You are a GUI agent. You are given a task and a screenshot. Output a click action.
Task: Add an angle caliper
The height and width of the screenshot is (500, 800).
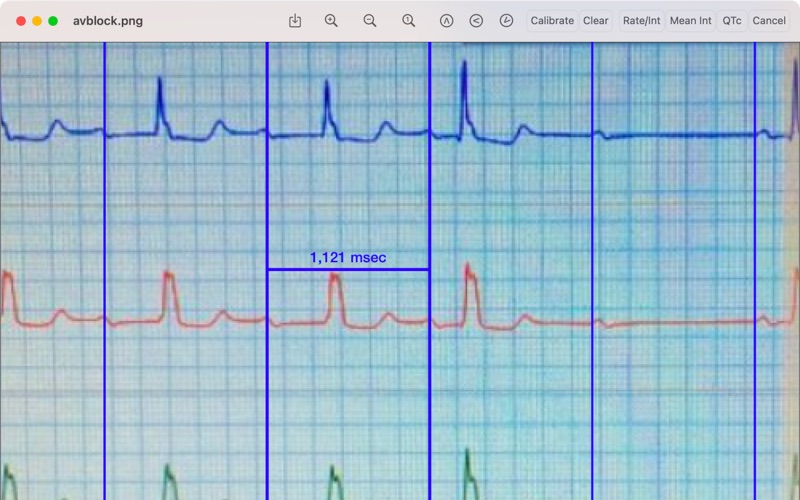(476, 21)
